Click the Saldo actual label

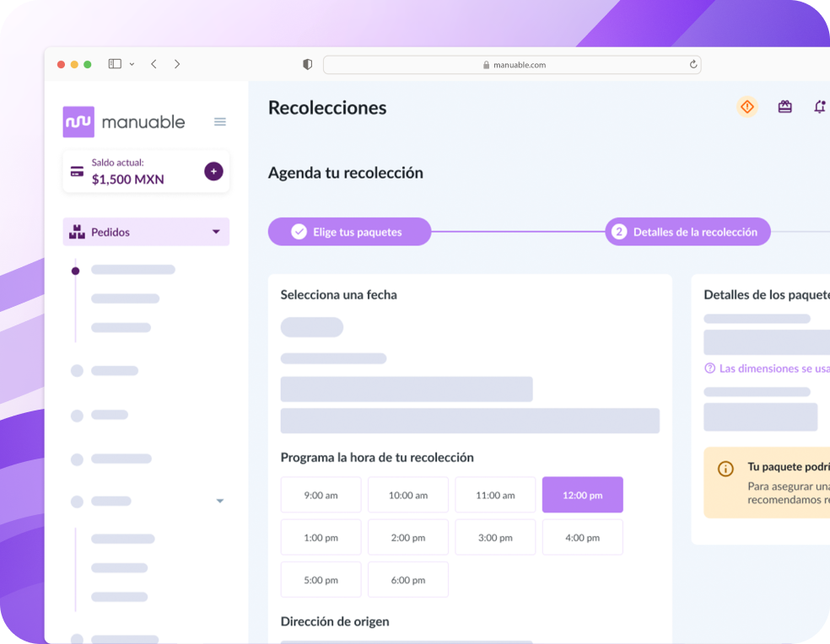click(117, 163)
